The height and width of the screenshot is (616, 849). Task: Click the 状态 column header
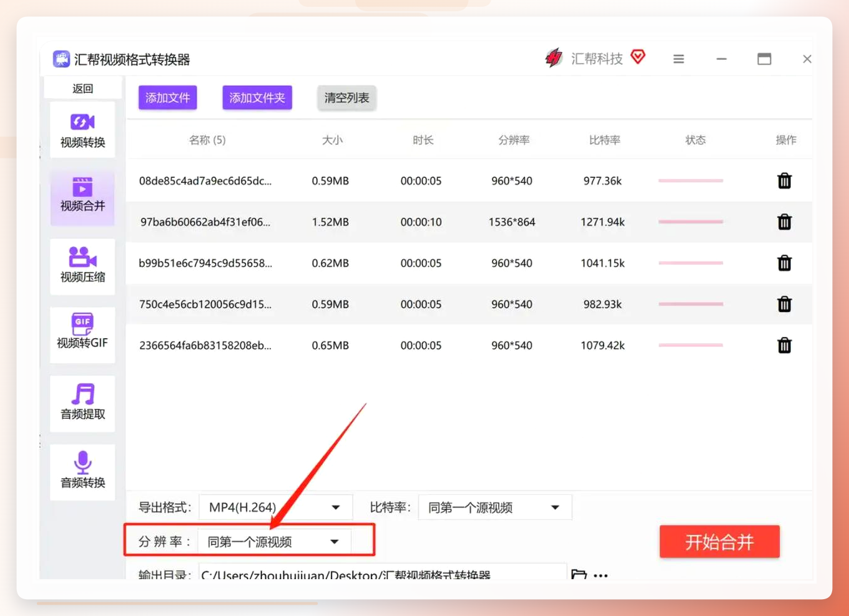[695, 140]
